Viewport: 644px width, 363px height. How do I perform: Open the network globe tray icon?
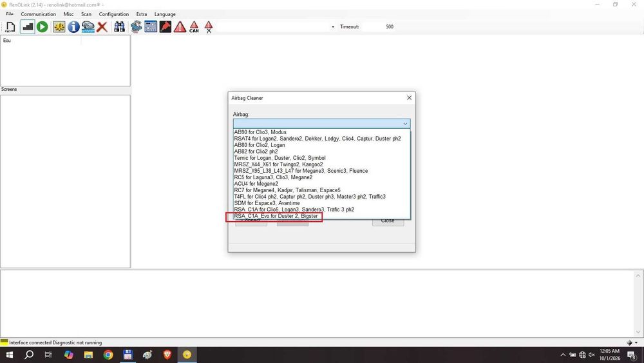(582, 355)
